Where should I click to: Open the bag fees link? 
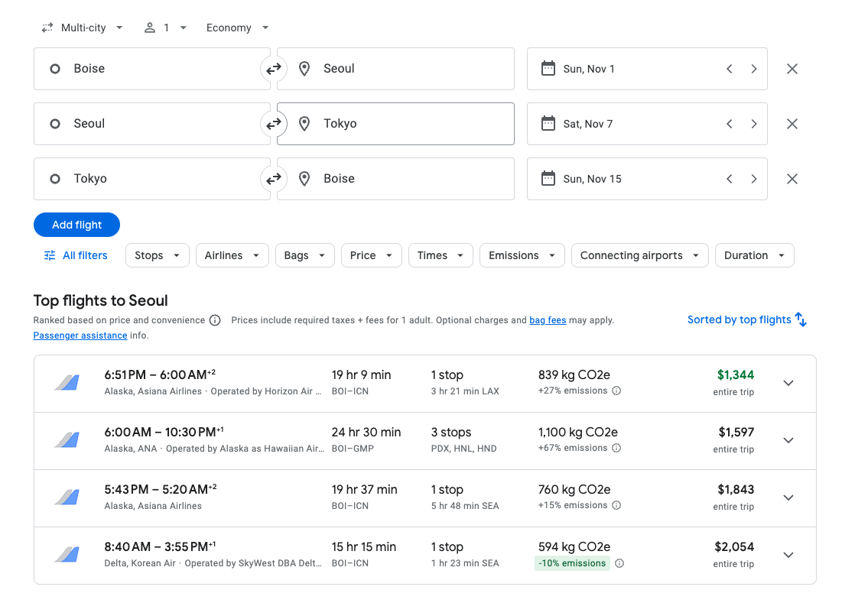point(548,320)
